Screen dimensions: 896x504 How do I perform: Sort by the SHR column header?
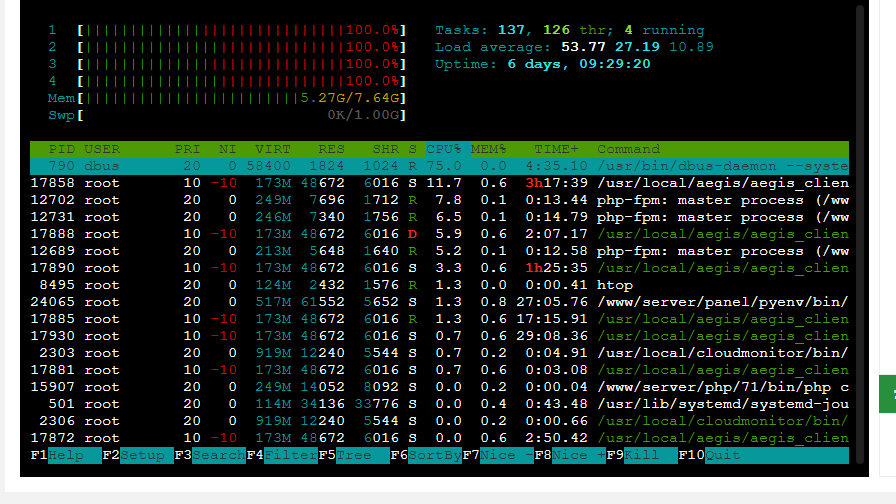(x=386, y=149)
